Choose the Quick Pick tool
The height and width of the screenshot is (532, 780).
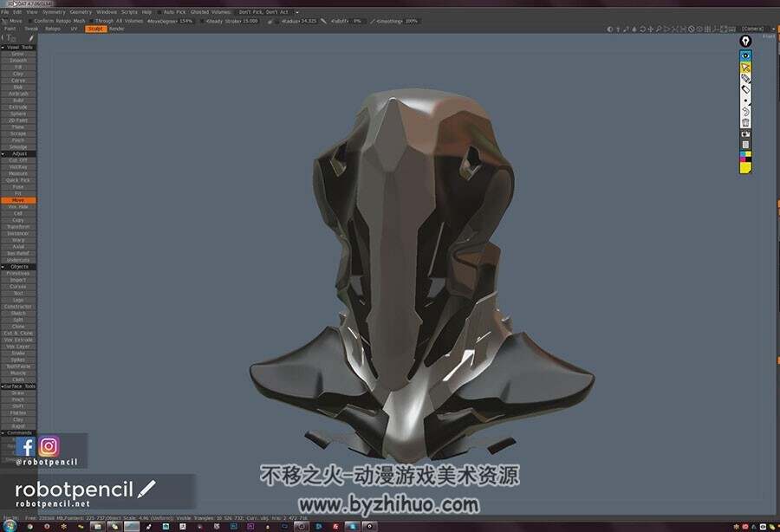(x=18, y=180)
